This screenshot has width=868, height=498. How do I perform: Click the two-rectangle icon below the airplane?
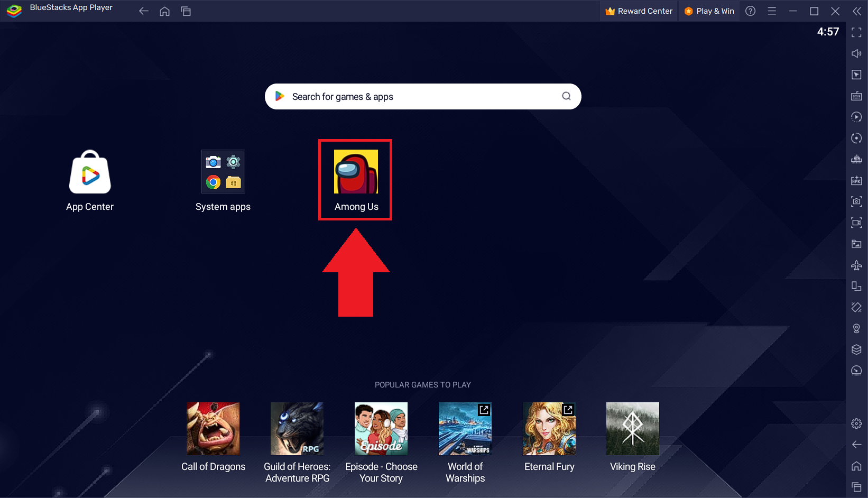pyautogui.click(x=856, y=286)
